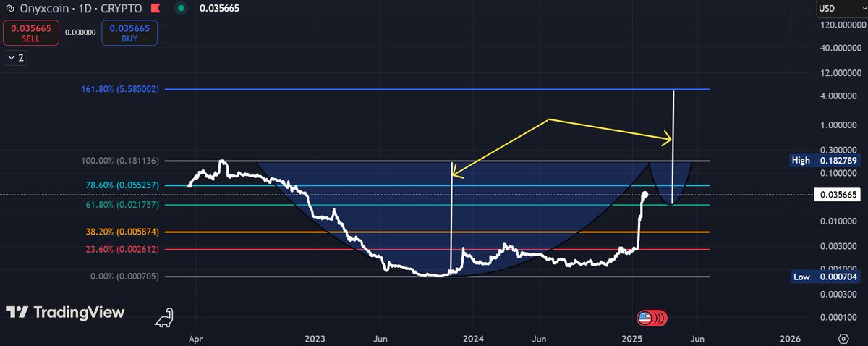Image resolution: width=868 pixels, height=346 pixels.
Task: Click 0.300000 on the price axis
Action: (x=839, y=150)
